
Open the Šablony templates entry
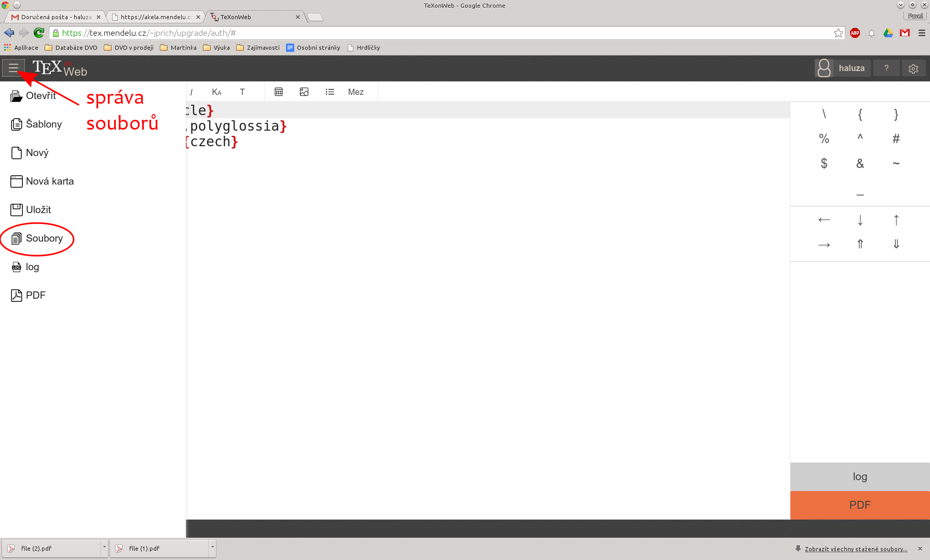click(x=36, y=124)
